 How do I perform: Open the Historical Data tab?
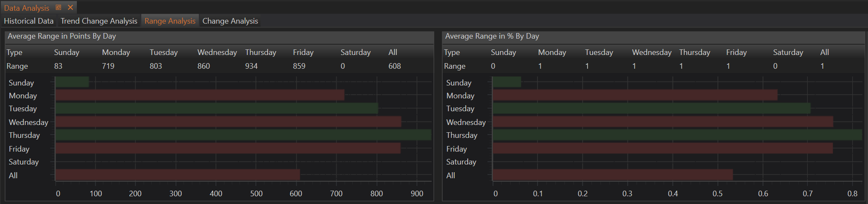(x=29, y=21)
